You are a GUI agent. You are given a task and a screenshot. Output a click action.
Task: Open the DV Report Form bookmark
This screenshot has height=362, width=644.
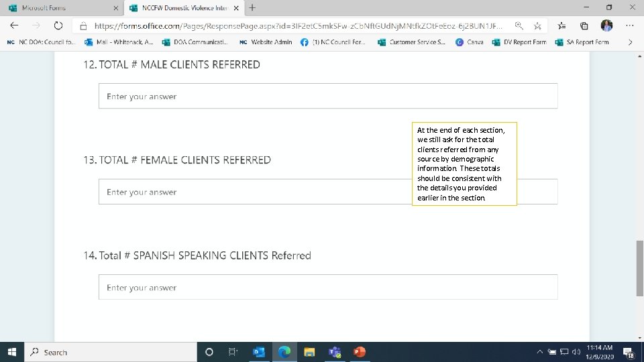519,42
